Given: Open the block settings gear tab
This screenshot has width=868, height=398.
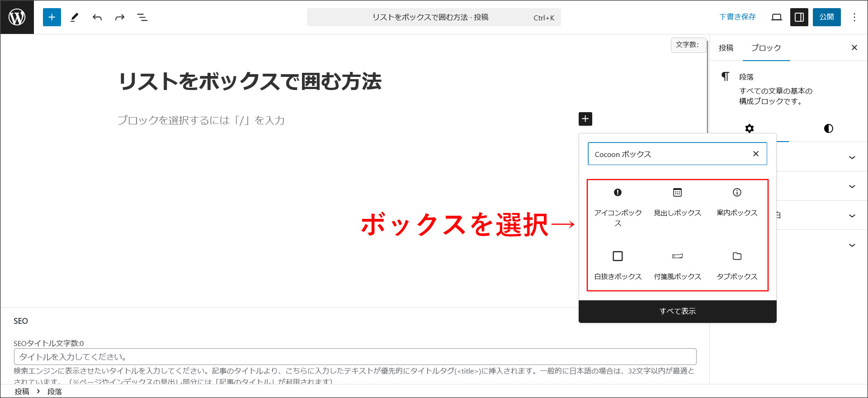Looking at the screenshot, I should (750, 128).
